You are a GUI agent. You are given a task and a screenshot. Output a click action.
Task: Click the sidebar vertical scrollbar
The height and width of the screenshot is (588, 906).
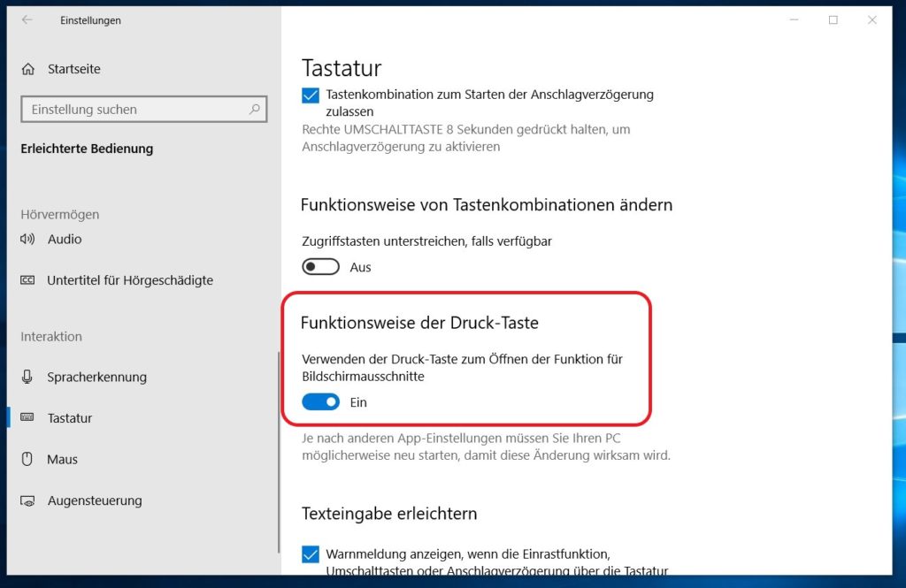[279, 452]
